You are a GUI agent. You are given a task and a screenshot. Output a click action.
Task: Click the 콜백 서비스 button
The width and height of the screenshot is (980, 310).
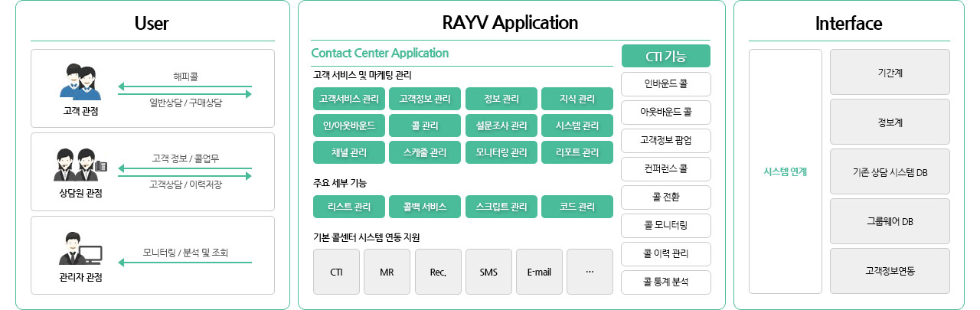pos(425,207)
